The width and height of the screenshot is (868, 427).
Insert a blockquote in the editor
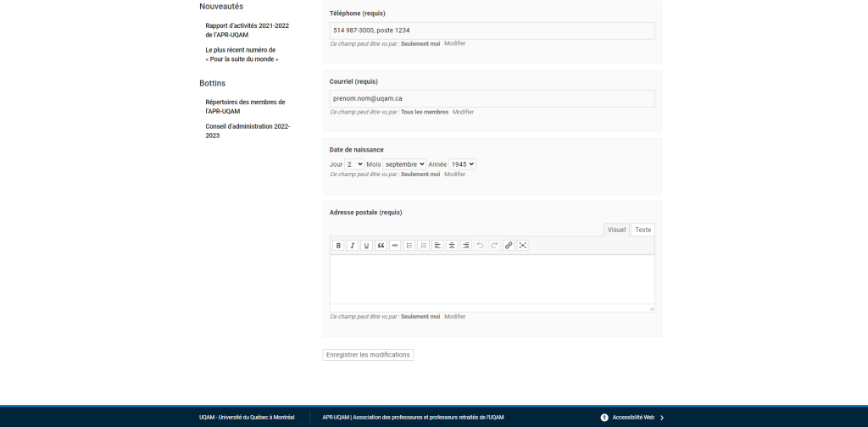pyautogui.click(x=381, y=245)
